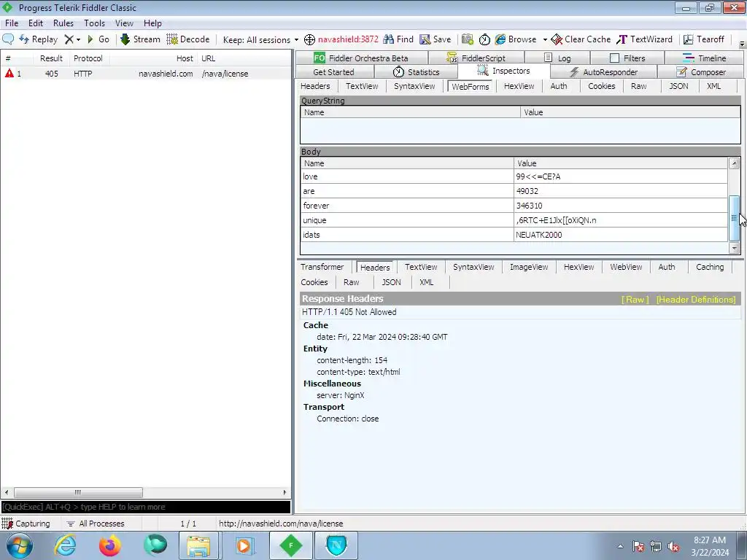Click the Body list scroll up arrow
Image resolution: width=747 pixels, height=560 pixels.
click(734, 163)
